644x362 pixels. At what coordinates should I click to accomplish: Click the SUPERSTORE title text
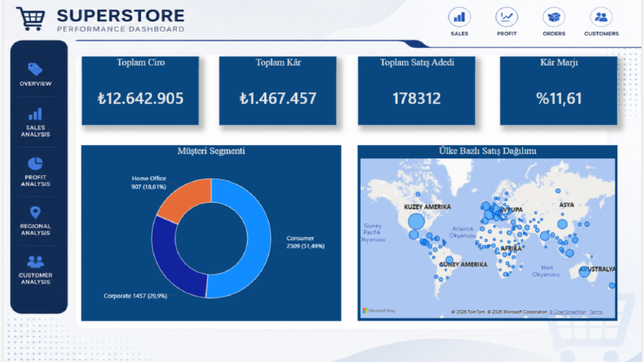click(x=121, y=15)
